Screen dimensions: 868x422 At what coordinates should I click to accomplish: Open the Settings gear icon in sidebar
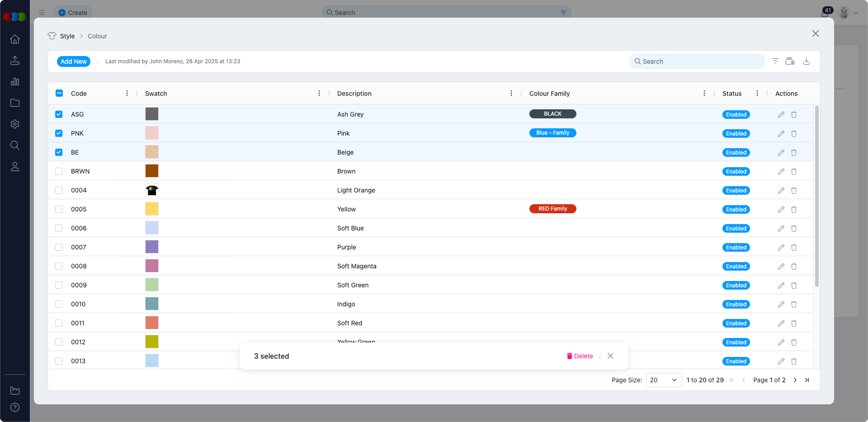tap(15, 124)
